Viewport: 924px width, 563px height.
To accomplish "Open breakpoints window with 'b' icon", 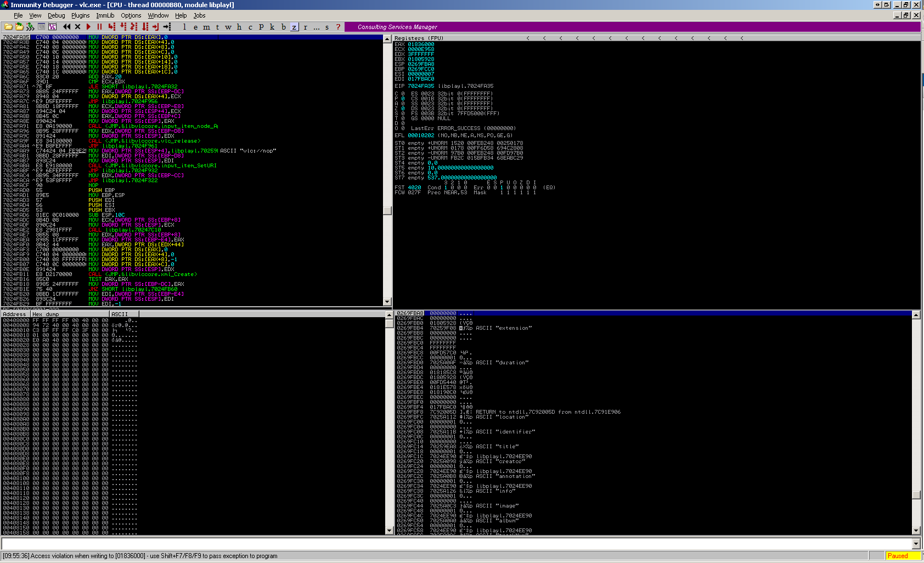I will point(283,27).
